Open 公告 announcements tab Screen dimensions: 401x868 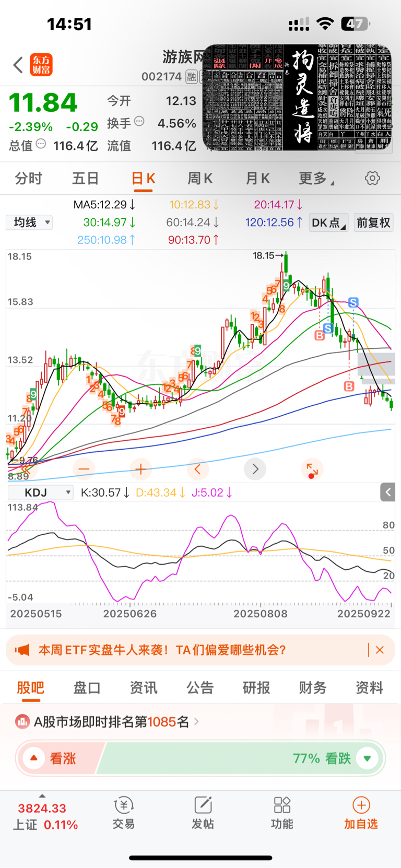tap(200, 688)
